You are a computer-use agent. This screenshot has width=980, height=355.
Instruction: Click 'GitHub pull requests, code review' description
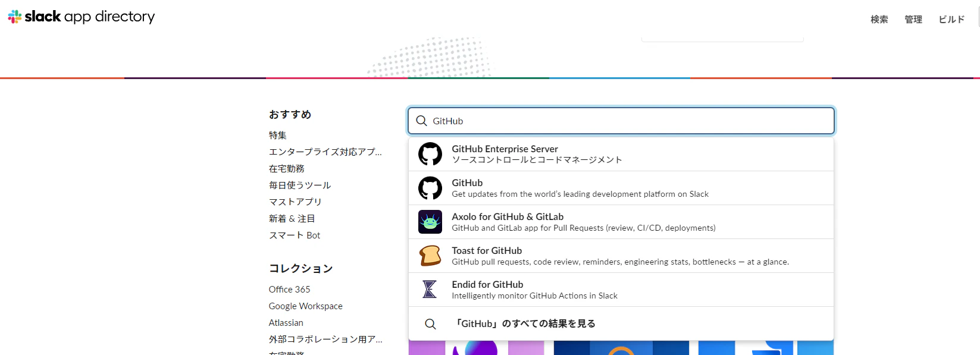[621, 262]
